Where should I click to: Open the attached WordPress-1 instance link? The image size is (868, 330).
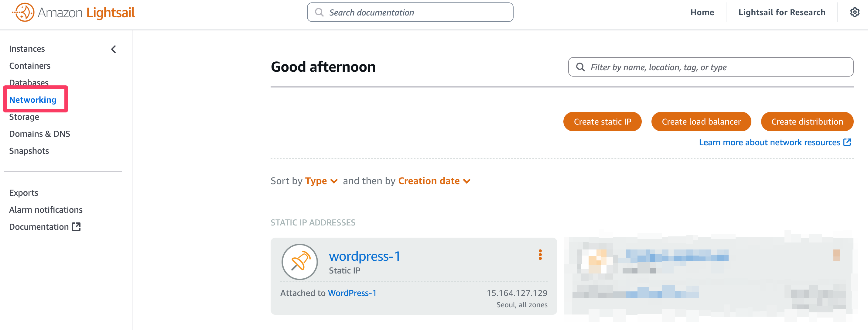(352, 293)
